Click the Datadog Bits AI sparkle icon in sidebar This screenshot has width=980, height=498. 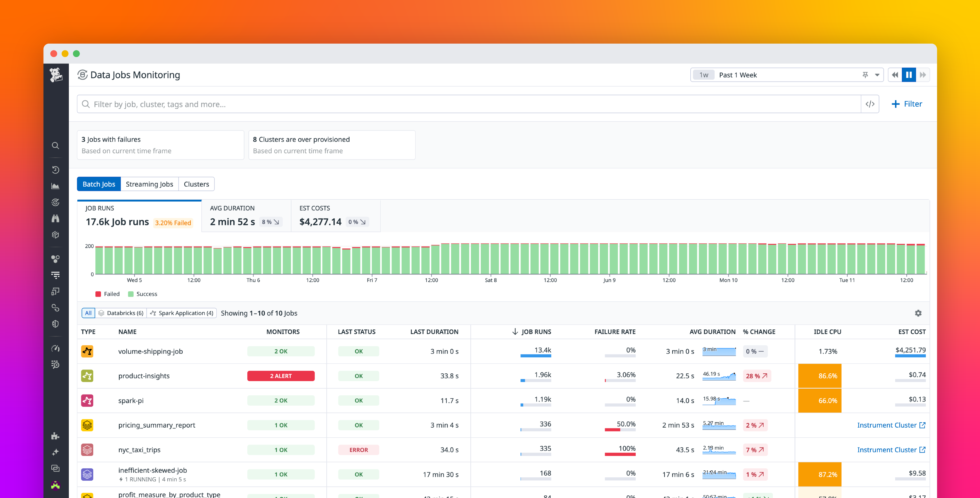tap(55, 452)
